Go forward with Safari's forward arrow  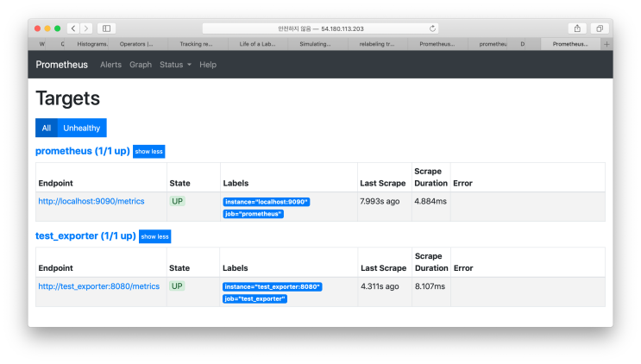coord(86,28)
